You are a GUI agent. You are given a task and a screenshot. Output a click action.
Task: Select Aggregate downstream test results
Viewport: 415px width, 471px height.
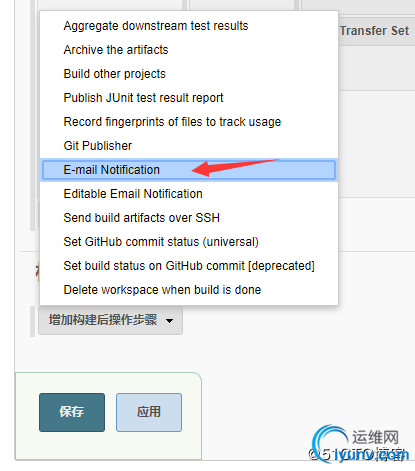tap(189, 26)
